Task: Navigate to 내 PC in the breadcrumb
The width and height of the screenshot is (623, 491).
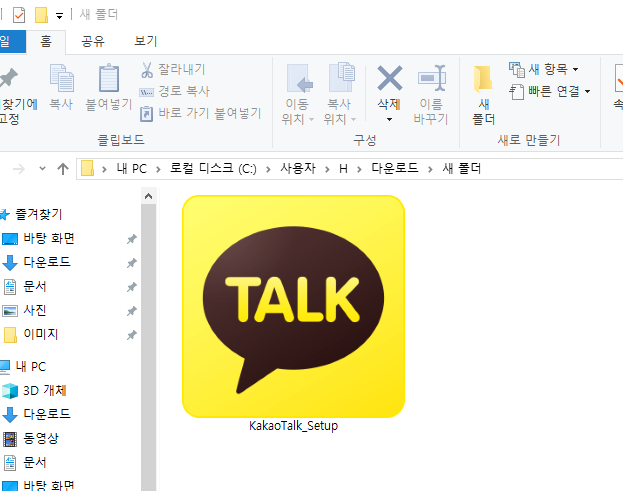Action: click(x=132, y=169)
